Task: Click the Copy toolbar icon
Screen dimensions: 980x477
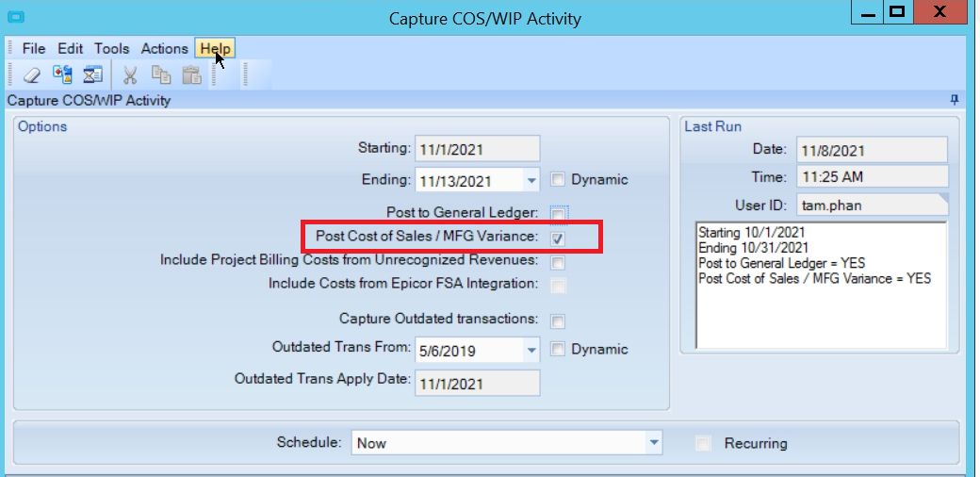Action: click(x=160, y=75)
